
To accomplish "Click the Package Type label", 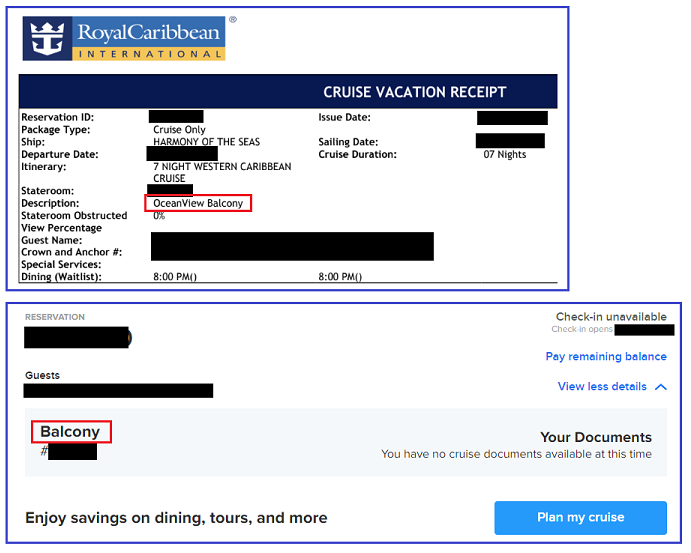I will pos(56,130).
